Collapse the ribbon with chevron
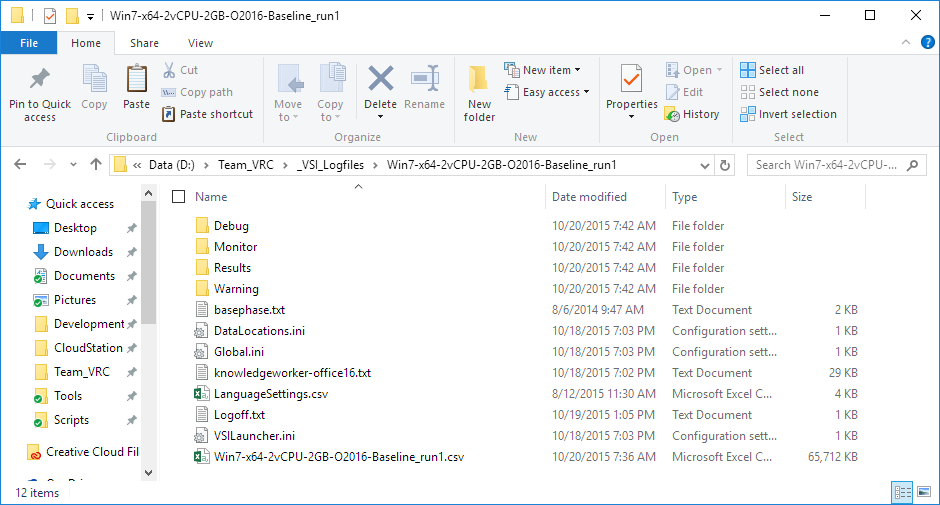 tap(906, 43)
